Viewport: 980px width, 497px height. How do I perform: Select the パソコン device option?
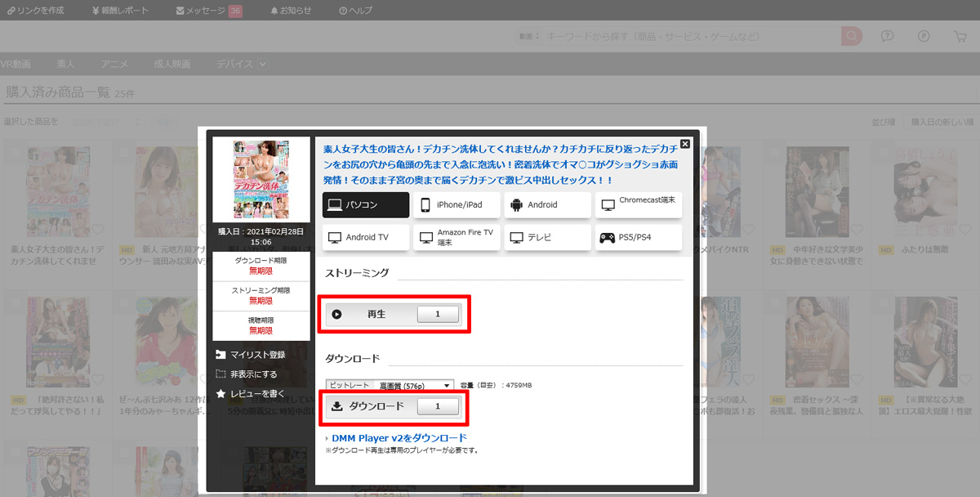(x=366, y=204)
